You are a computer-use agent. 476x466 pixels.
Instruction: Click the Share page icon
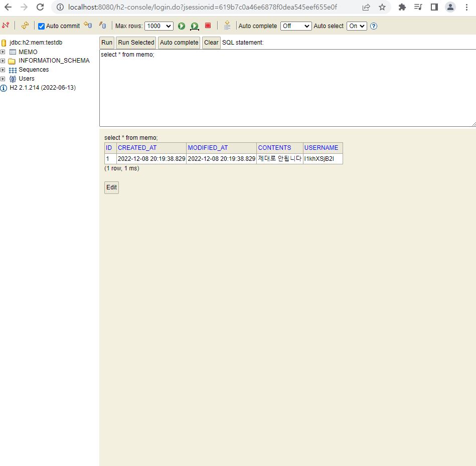tap(366, 8)
